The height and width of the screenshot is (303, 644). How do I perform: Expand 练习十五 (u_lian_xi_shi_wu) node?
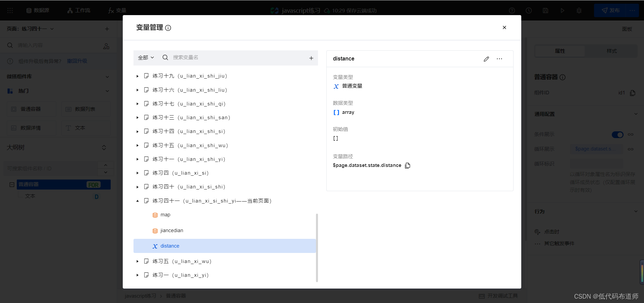138,145
